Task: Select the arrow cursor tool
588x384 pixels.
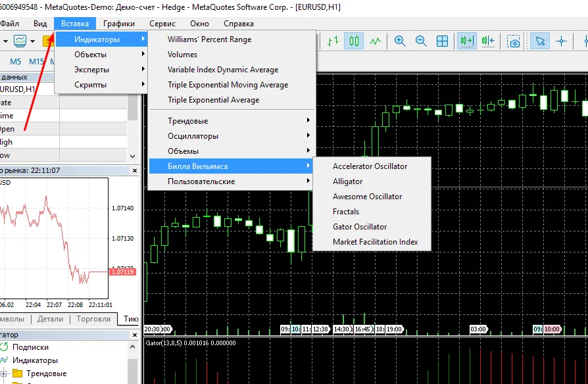Action: pos(540,41)
